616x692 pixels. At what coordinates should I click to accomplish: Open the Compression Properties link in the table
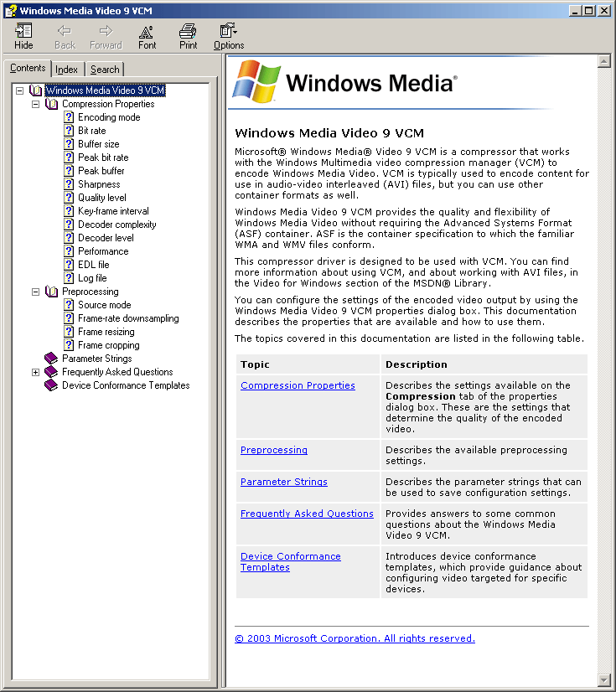pyautogui.click(x=298, y=385)
